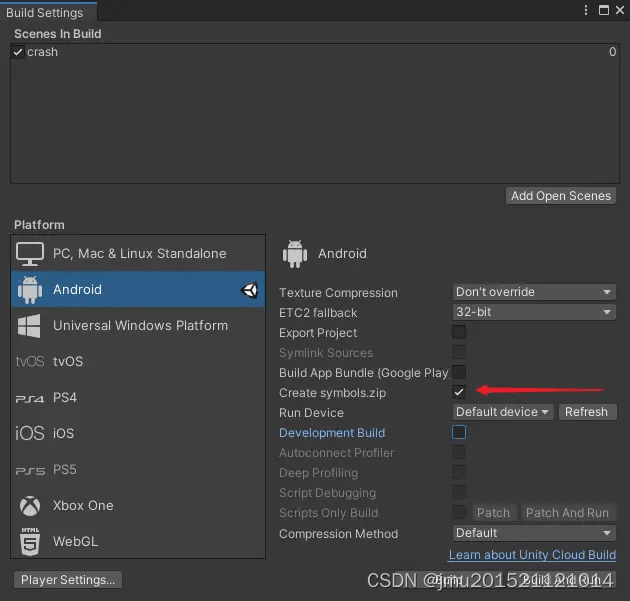
Task: Enable Build App Bundle (Google Play) checkbox
Action: coord(459,372)
